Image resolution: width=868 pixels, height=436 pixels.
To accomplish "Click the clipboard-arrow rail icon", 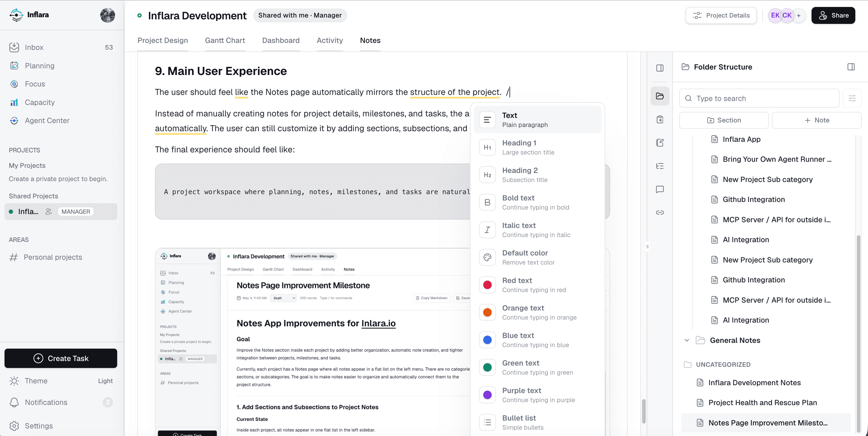I will [x=660, y=119].
